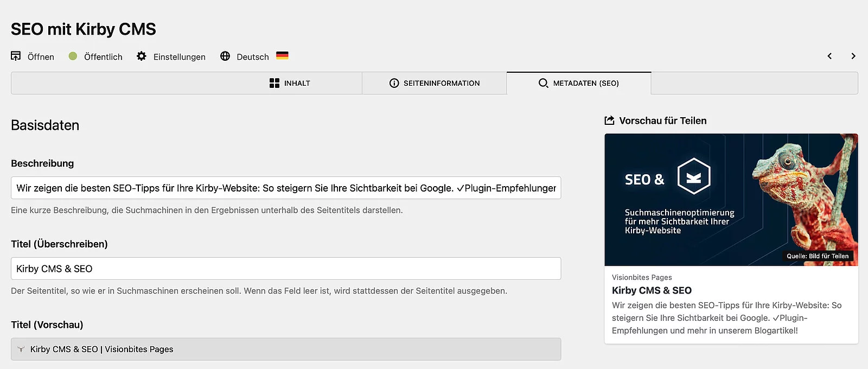Click the Vorschau für Teilen heading
Image resolution: width=868 pixels, height=369 pixels.
pyautogui.click(x=663, y=120)
